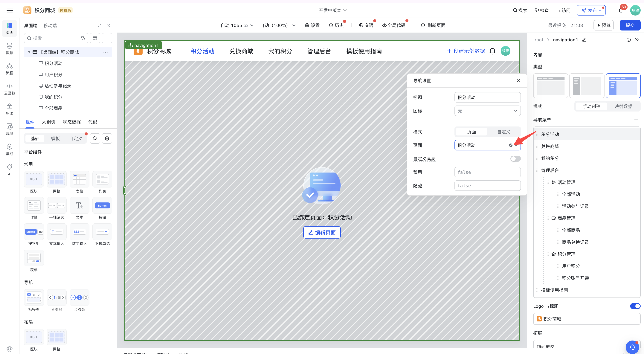Select 商品兑换记录 in navigation menu
The height and width of the screenshot is (354, 644).
575,242
